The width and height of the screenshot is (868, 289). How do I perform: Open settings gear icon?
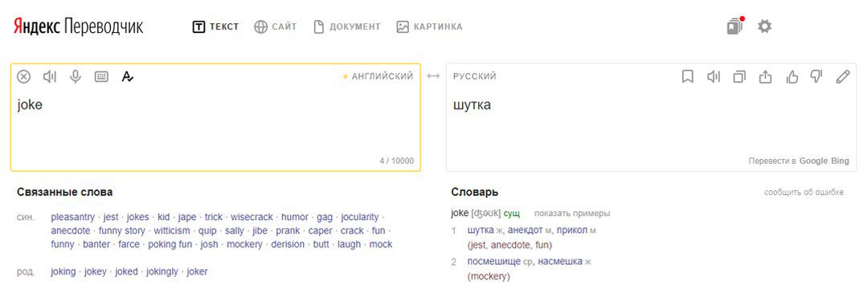pyautogui.click(x=764, y=26)
